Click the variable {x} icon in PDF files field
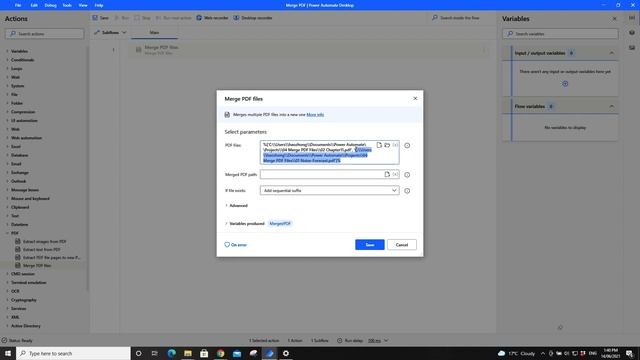The image size is (640, 360). (395, 145)
